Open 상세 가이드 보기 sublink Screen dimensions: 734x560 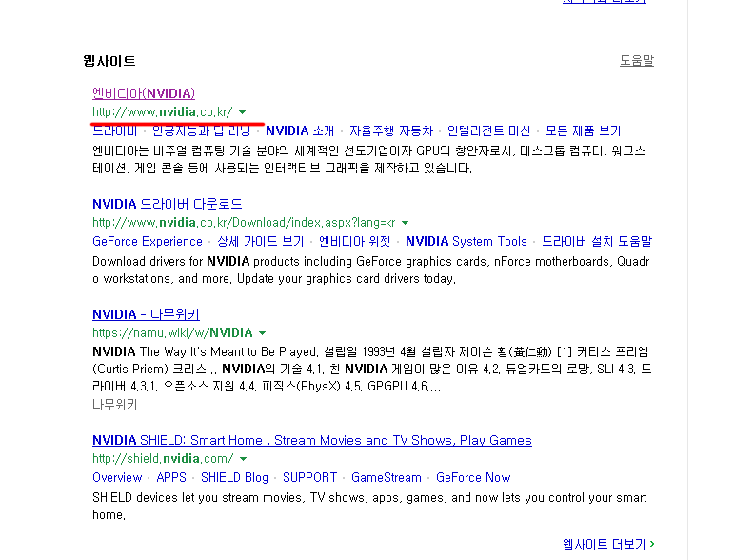(261, 241)
